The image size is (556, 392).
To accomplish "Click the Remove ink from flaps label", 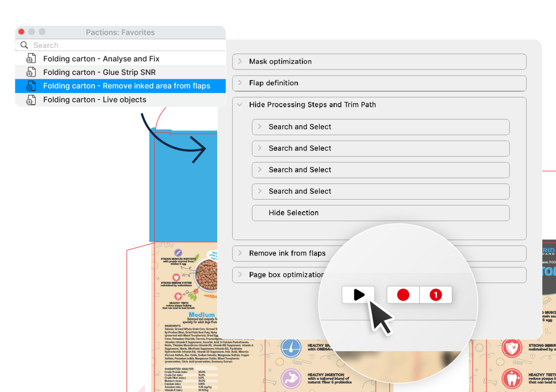I will pos(287,253).
